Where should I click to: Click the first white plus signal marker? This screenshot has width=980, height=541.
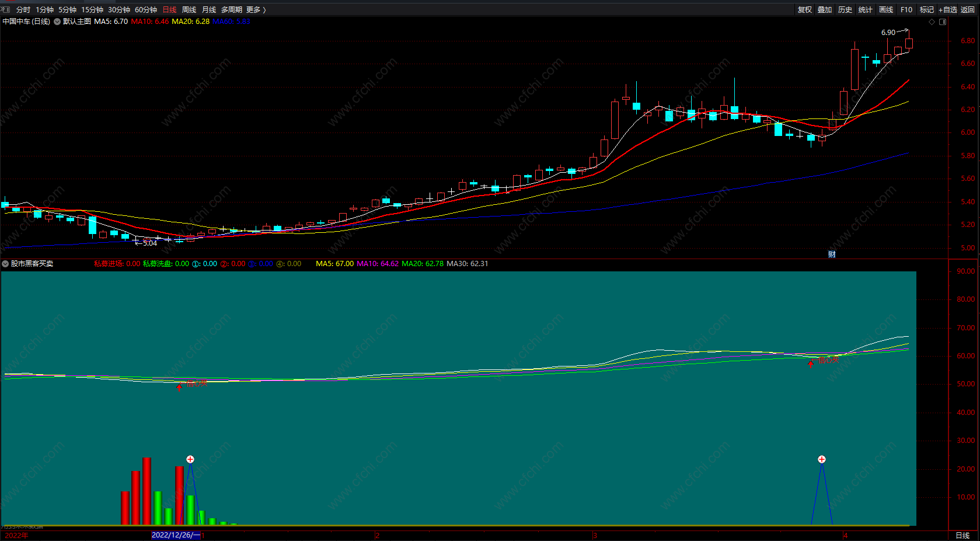[x=190, y=459]
